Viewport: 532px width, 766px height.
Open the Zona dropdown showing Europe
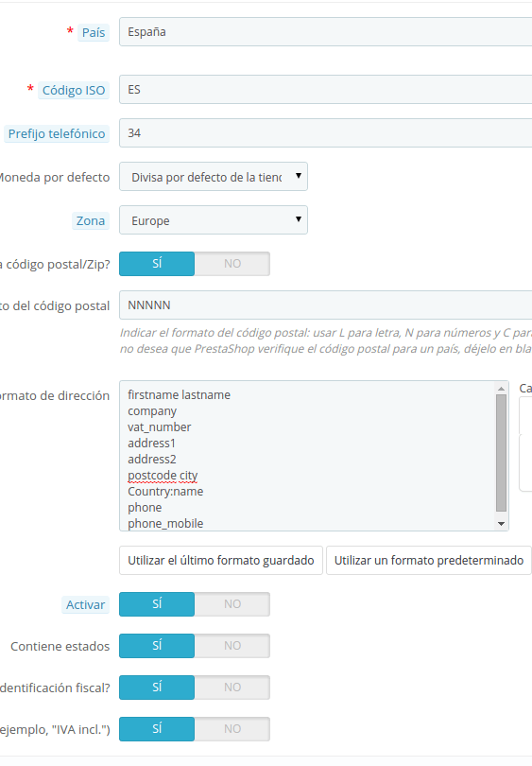(214, 219)
